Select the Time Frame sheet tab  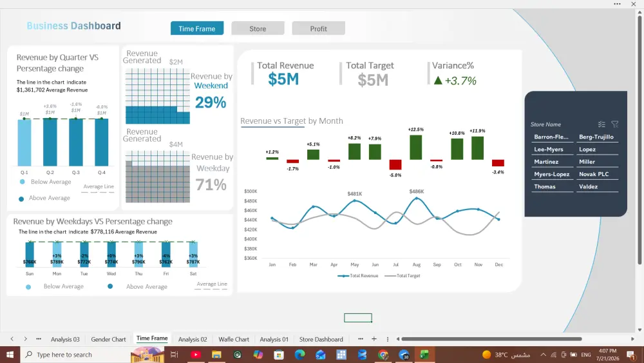coord(152,338)
